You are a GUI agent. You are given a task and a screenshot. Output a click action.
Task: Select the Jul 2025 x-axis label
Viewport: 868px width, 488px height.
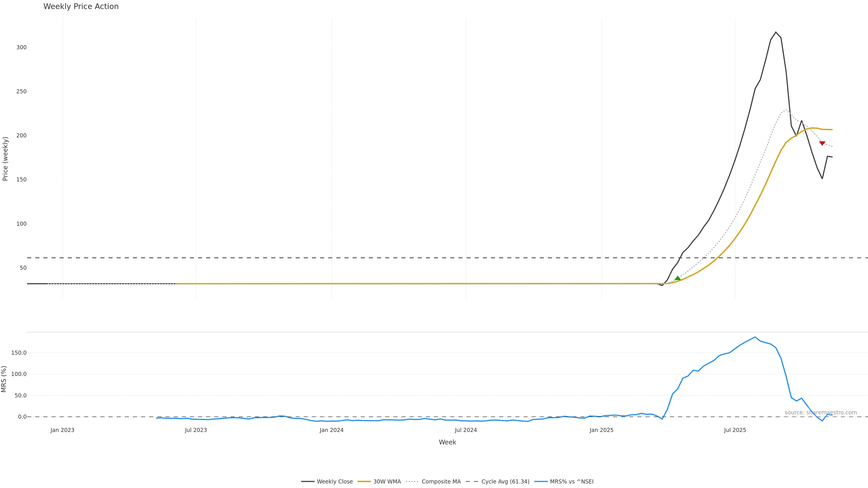click(x=735, y=430)
